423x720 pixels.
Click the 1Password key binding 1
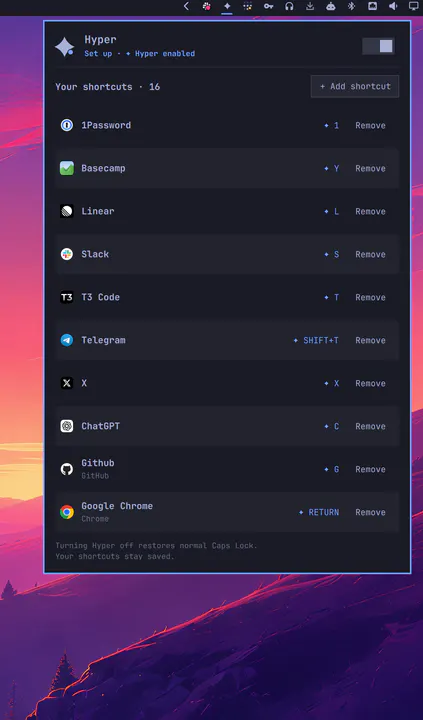[332, 125]
